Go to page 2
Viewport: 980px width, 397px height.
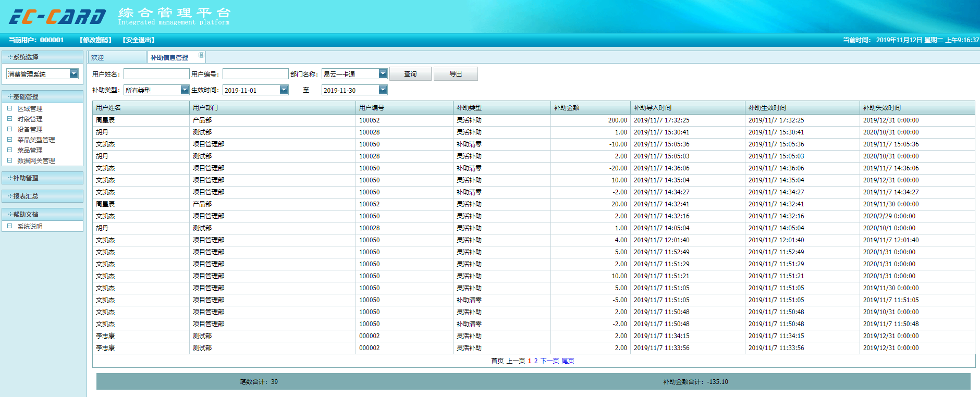click(536, 361)
